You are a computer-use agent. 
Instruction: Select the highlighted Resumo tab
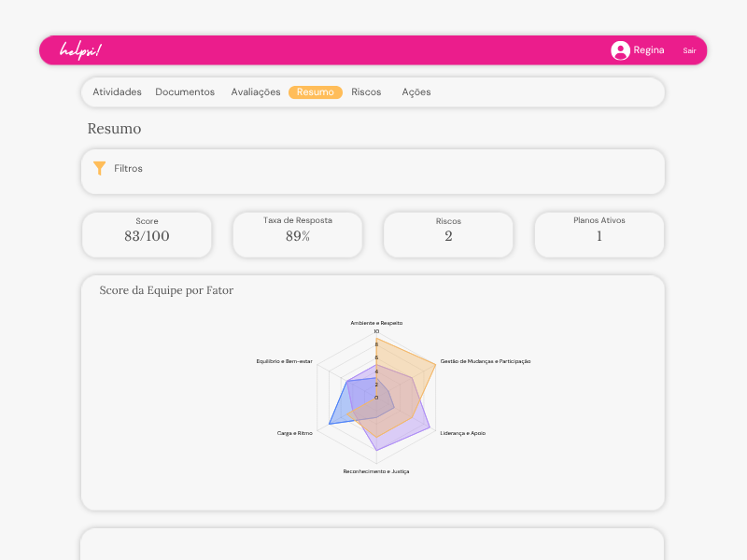pos(316,92)
